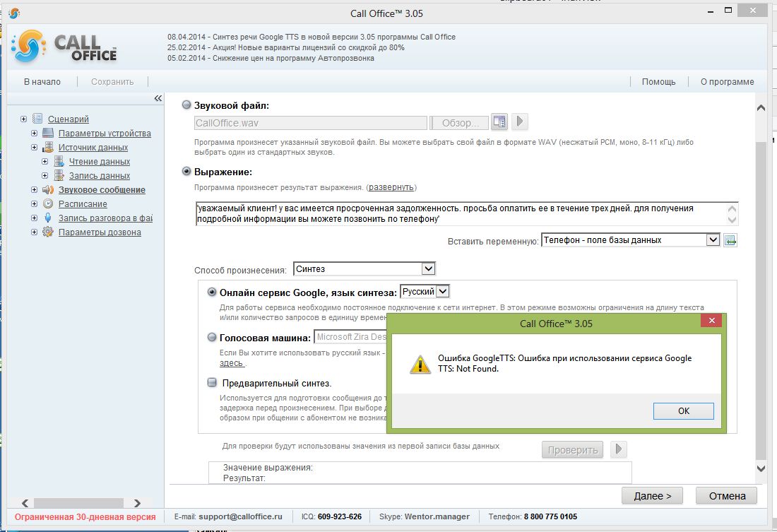777x532 pixels.
Task: Select the Голосовая машина radio option
Action: (x=213, y=337)
